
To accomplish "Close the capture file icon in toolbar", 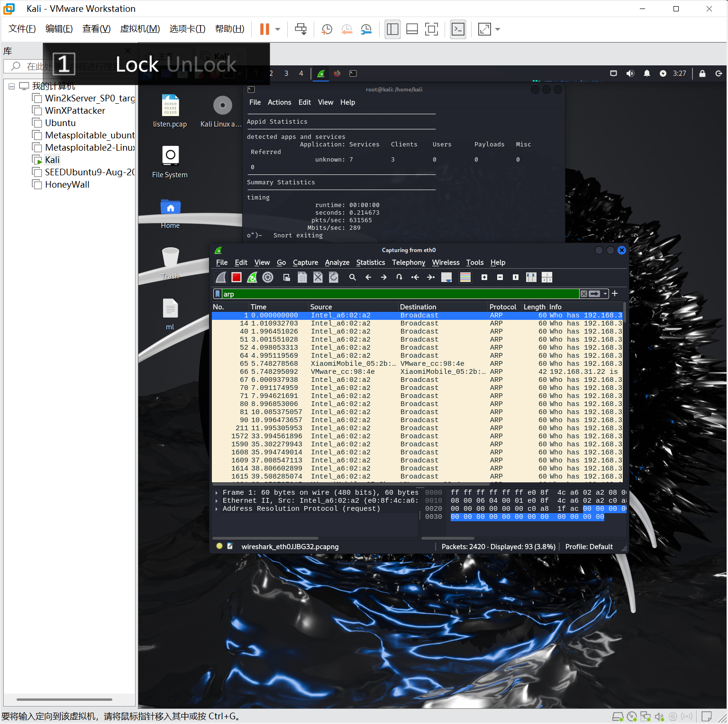I will pos(318,277).
